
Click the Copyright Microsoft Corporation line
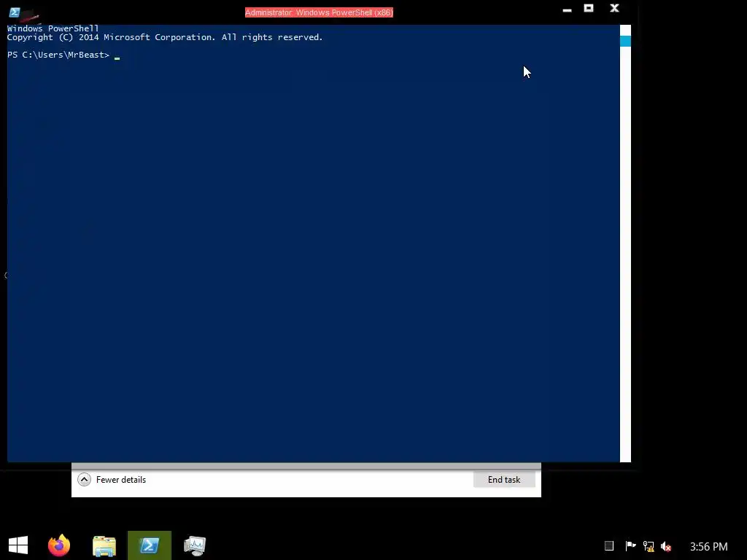165,37
